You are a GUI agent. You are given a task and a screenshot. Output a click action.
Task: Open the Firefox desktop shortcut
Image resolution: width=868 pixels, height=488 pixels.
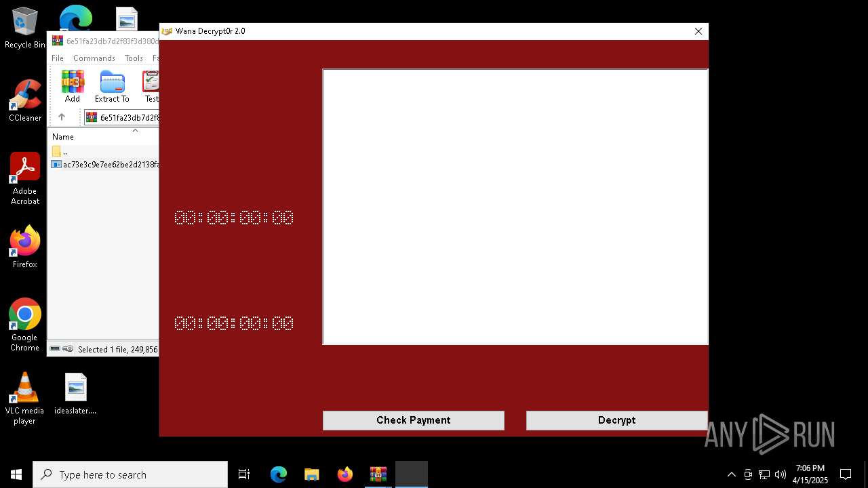(x=25, y=247)
